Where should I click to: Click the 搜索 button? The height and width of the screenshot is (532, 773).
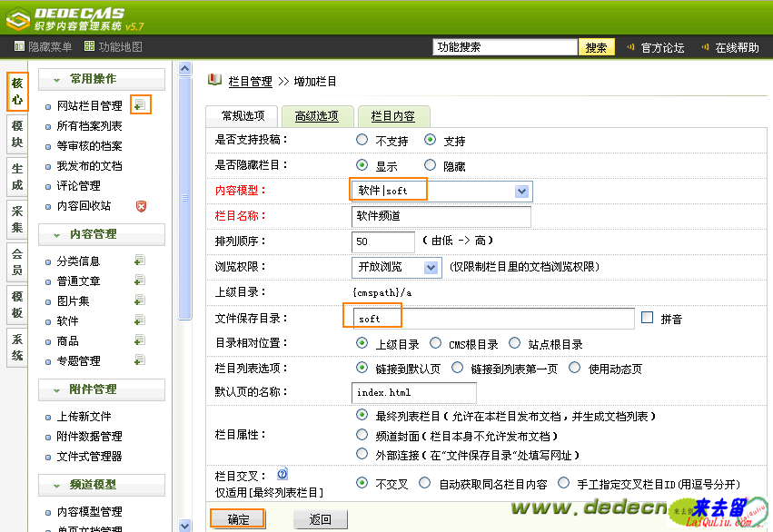click(x=596, y=47)
